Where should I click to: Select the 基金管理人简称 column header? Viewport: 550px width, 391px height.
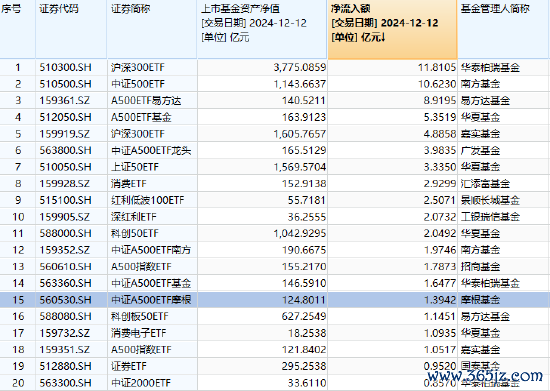click(x=503, y=29)
